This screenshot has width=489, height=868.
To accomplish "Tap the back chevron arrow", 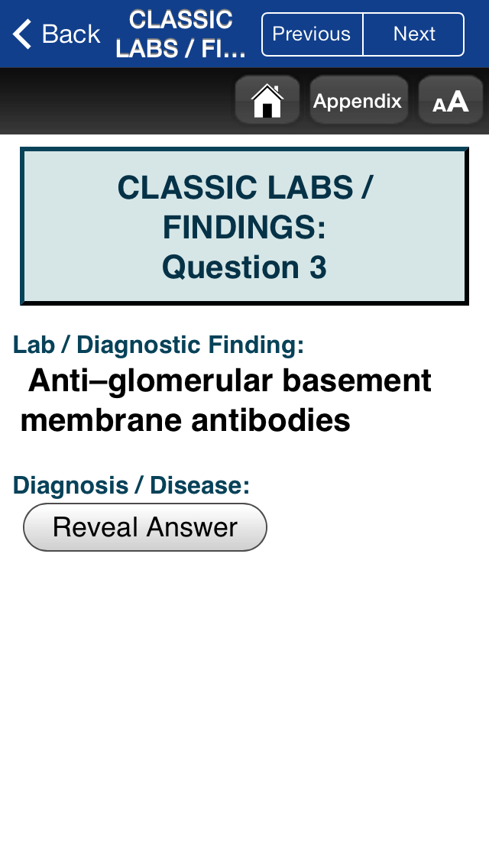I will (23, 34).
